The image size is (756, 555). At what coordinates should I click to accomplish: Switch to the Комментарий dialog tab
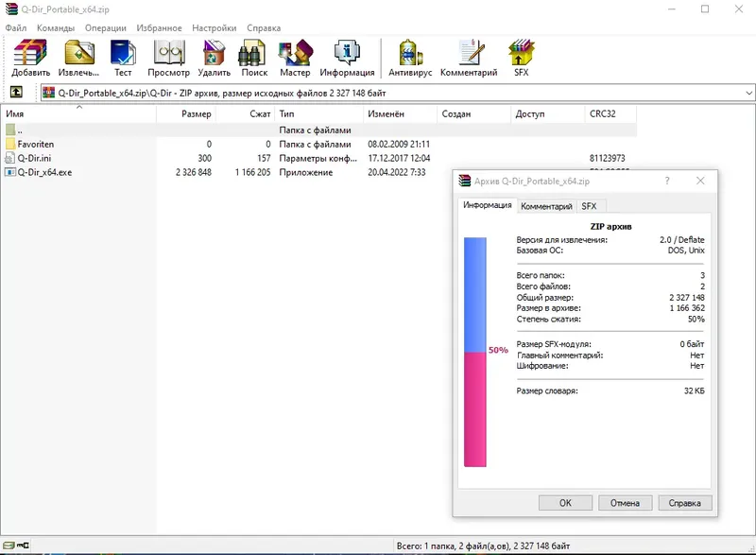[546, 206]
